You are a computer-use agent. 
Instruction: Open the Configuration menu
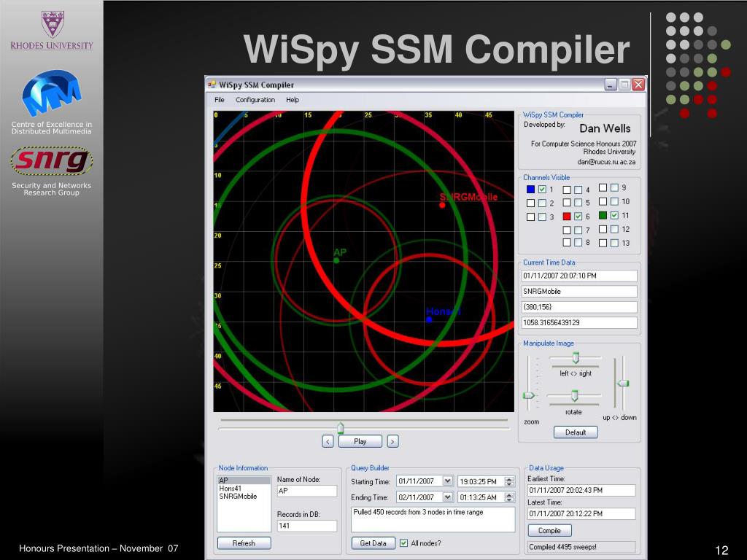(x=255, y=100)
